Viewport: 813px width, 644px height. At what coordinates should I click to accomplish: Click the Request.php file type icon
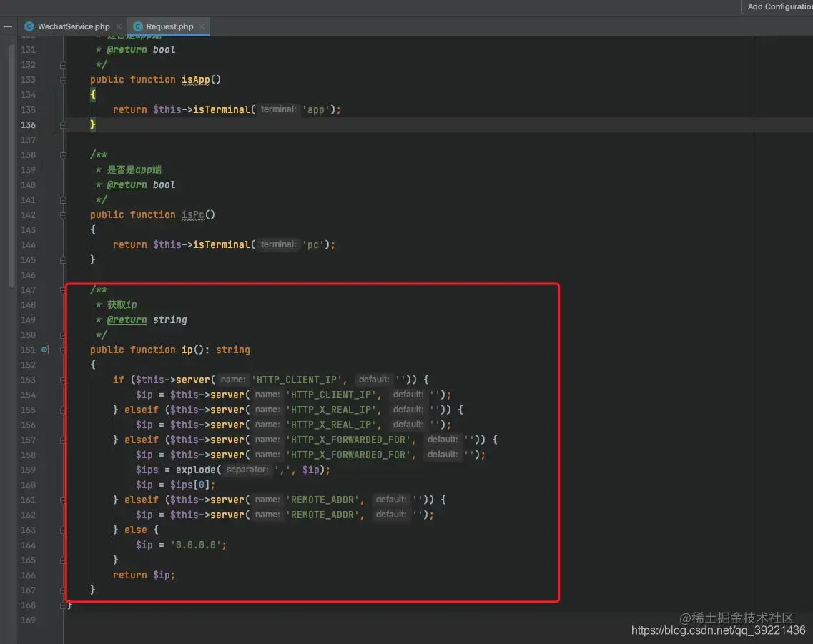(137, 26)
